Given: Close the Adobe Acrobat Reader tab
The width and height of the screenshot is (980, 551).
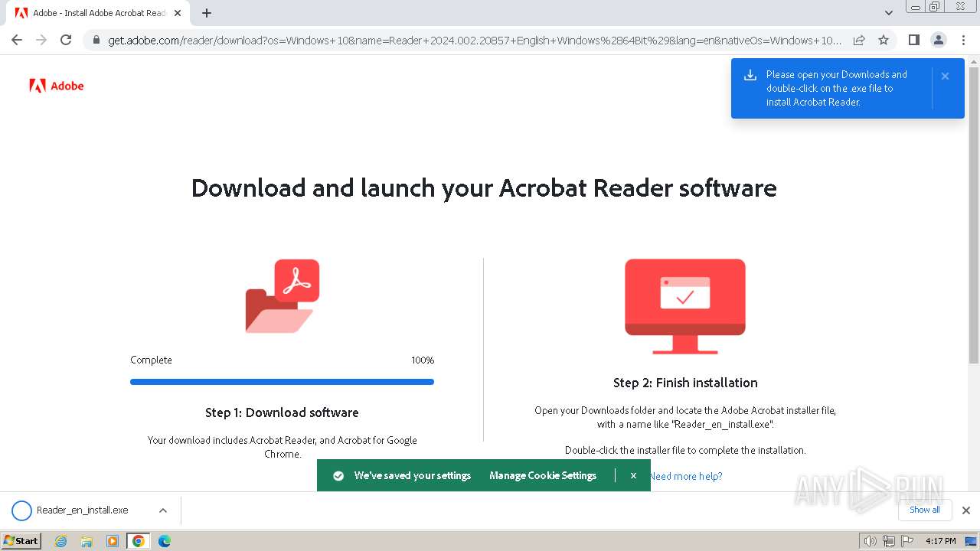Looking at the screenshot, I should (178, 13).
